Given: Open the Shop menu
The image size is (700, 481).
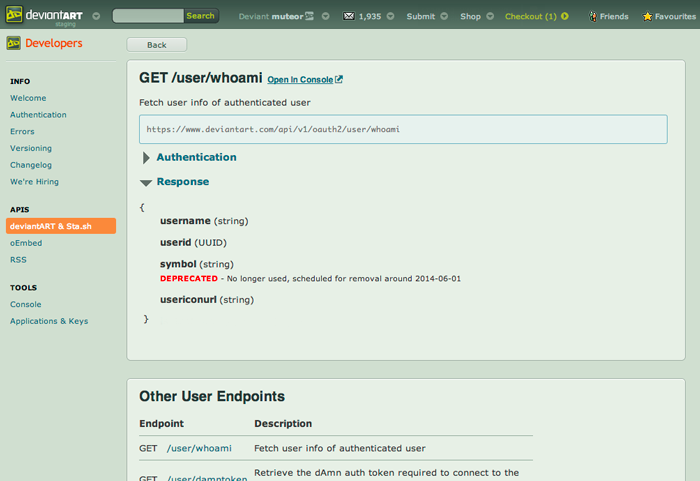Looking at the screenshot, I should (471, 17).
